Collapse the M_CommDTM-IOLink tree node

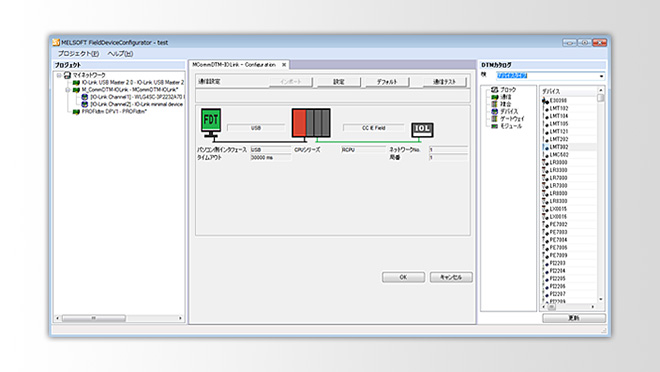tap(67, 90)
